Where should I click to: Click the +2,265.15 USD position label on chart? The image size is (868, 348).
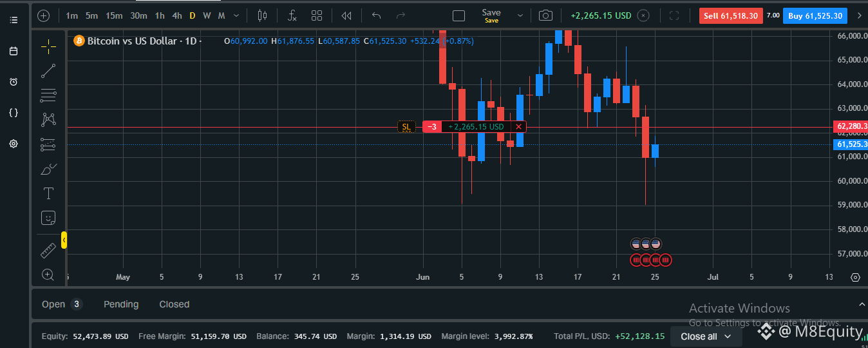476,127
